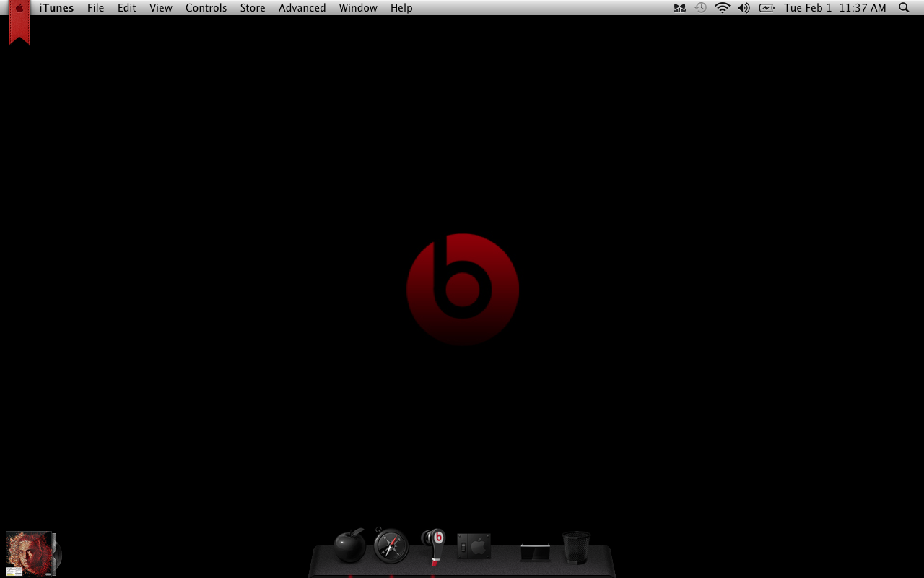Image resolution: width=924 pixels, height=578 pixels.
Task: Open the Controls menu
Action: point(206,8)
